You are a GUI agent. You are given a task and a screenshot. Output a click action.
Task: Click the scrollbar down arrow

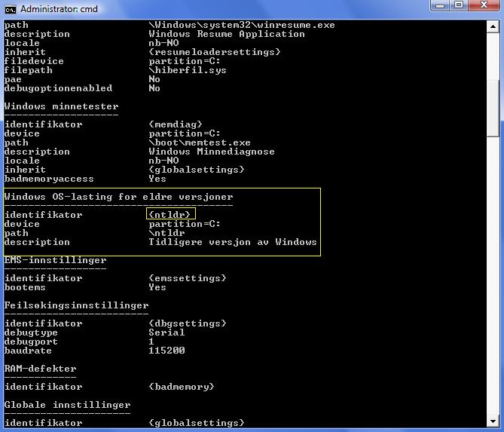coord(493,421)
